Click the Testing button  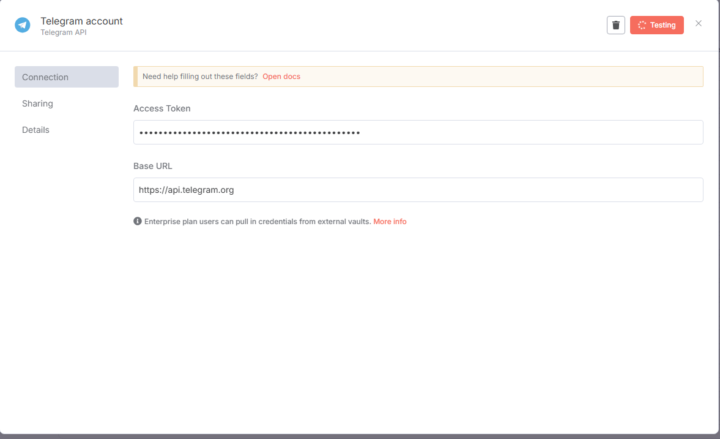coord(657,25)
